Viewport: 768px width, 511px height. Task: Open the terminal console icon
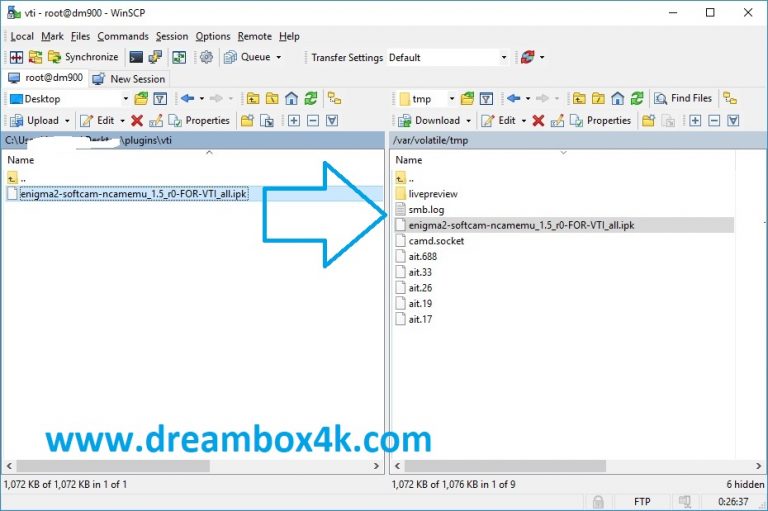(136, 57)
